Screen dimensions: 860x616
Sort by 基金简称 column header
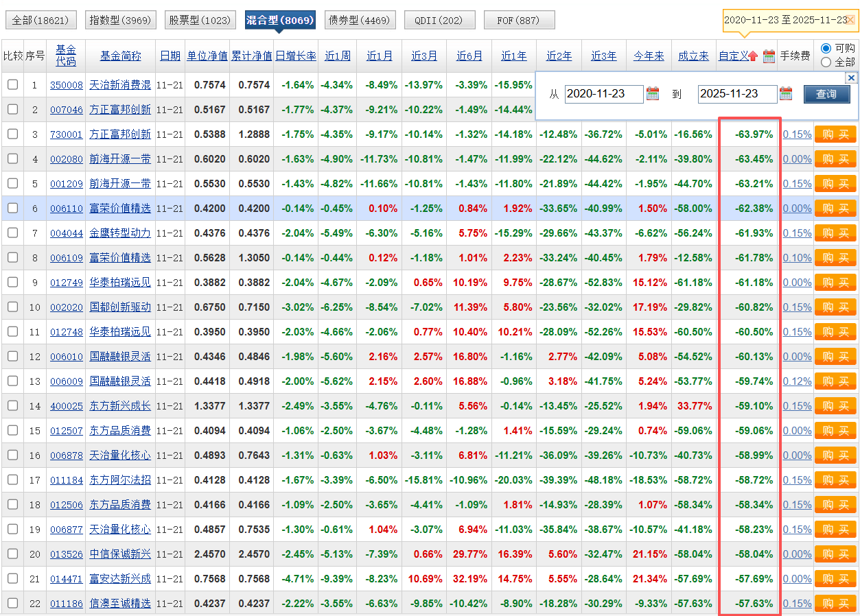[x=121, y=56]
